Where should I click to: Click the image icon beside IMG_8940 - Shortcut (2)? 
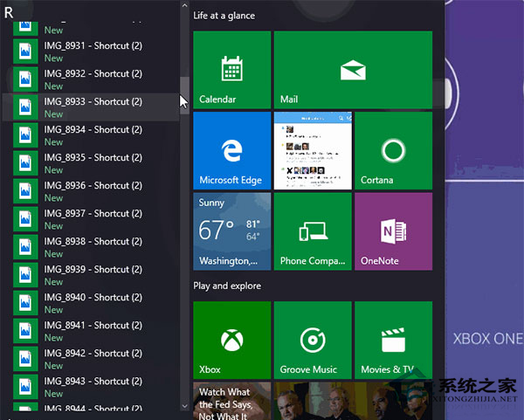[25, 303]
